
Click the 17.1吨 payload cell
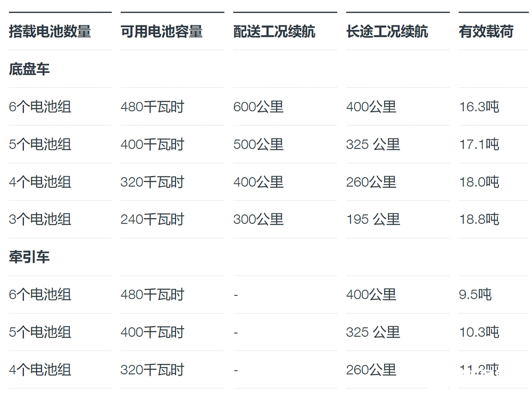[x=479, y=144]
